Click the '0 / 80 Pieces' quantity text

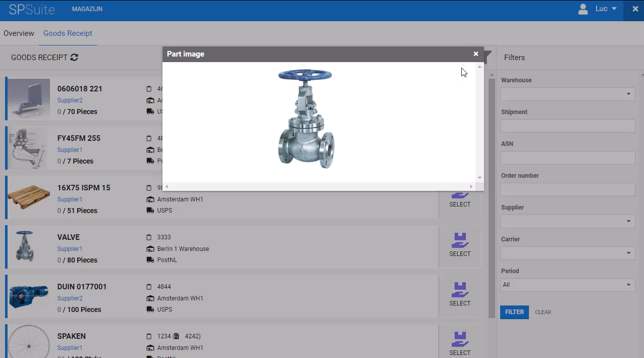[x=77, y=260]
